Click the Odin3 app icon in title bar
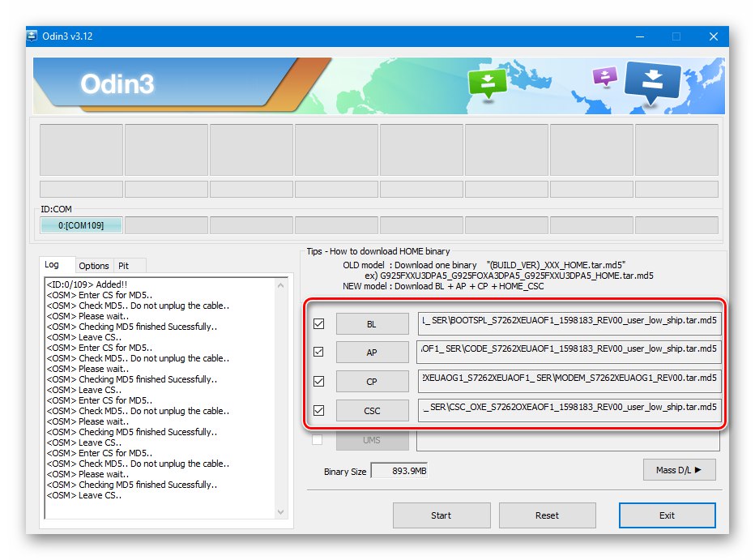 [x=32, y=36]
